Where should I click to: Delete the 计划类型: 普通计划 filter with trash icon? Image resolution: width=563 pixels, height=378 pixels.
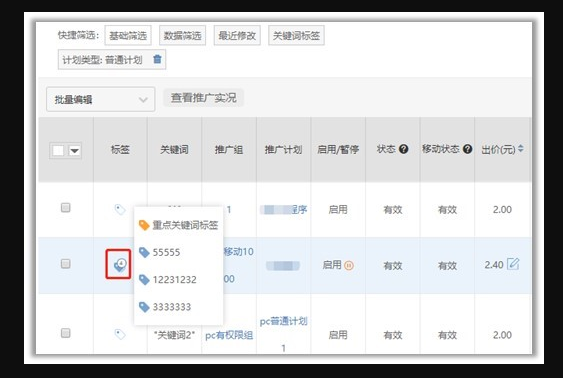point(157,59)
